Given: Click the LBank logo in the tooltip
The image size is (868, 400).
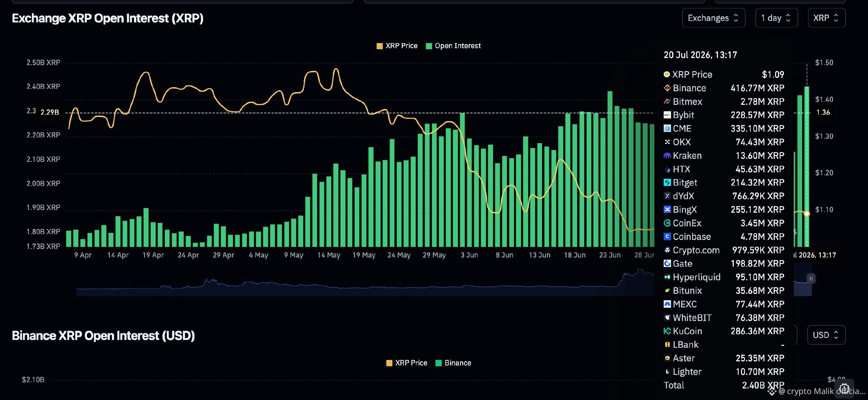Looking at the screenshot, I should (x=667, y=345).
